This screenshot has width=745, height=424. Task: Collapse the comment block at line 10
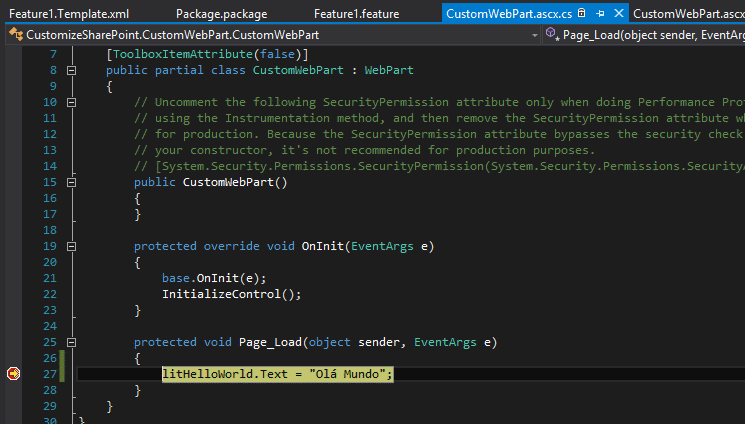pyautogui.click(x=71, y=102)
